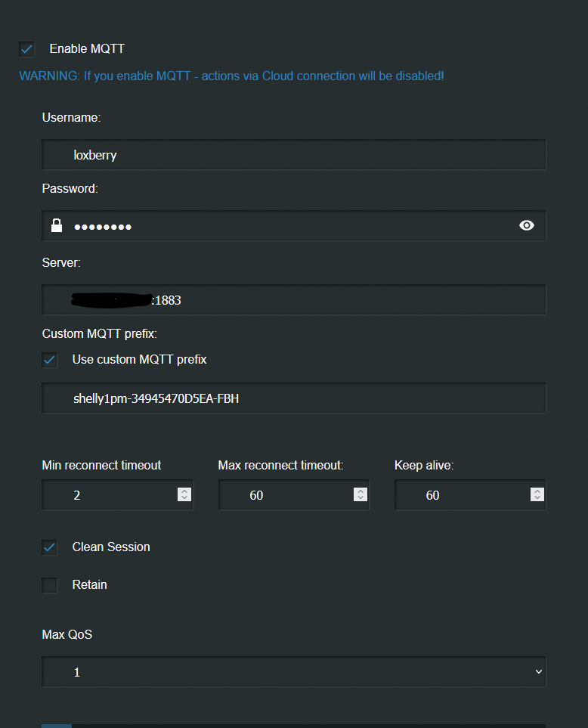The height and width of the screenshot is (728, 588).
Task: Decrease Min reconnect timeout with down arrow
Action: pos(184,498)
